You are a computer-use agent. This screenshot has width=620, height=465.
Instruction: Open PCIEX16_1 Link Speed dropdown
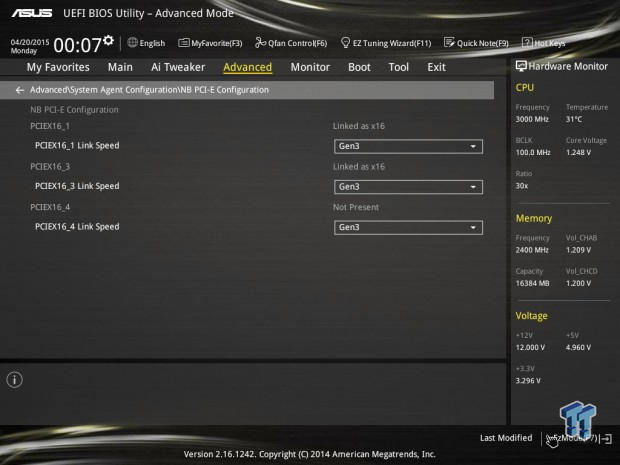click(408, 146)
